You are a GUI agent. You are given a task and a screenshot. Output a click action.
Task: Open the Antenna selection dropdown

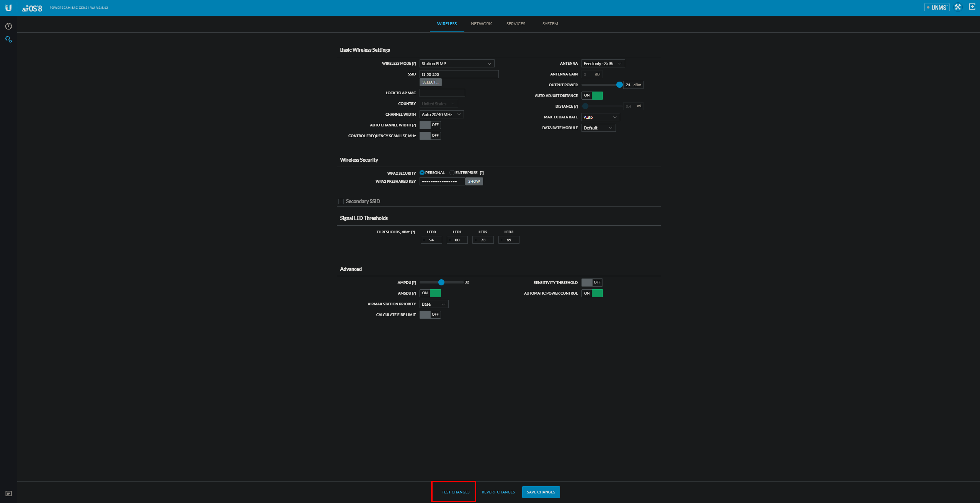(x=603, y=64)
